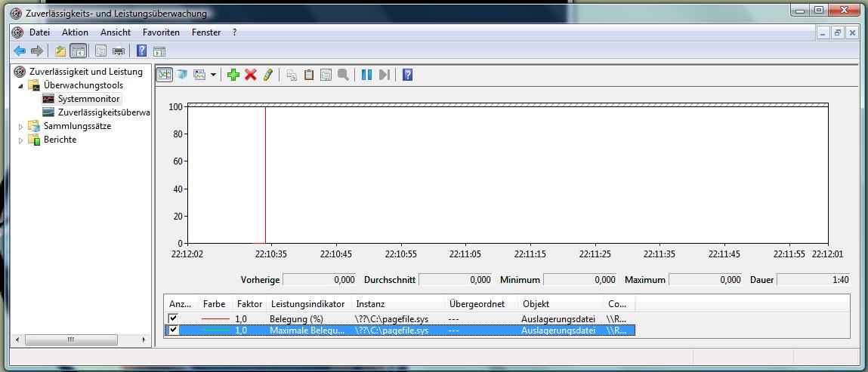Open monitor properties sheet icon
868x372 pixels.
point(326,75)
